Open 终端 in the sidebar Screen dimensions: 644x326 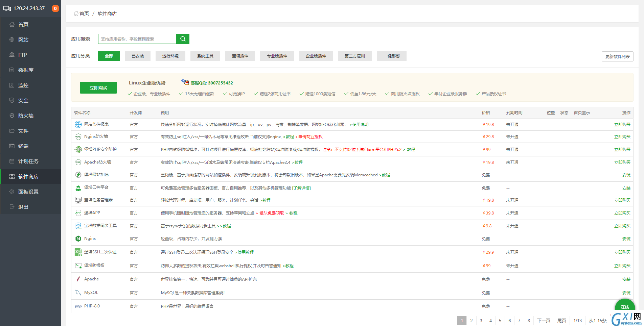30,146
